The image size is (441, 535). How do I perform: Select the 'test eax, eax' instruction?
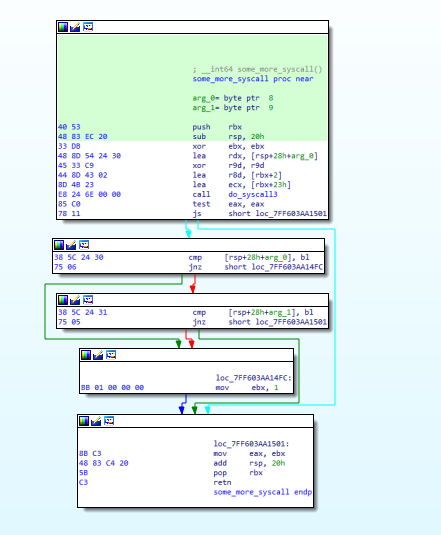click(x=228, y=204)
